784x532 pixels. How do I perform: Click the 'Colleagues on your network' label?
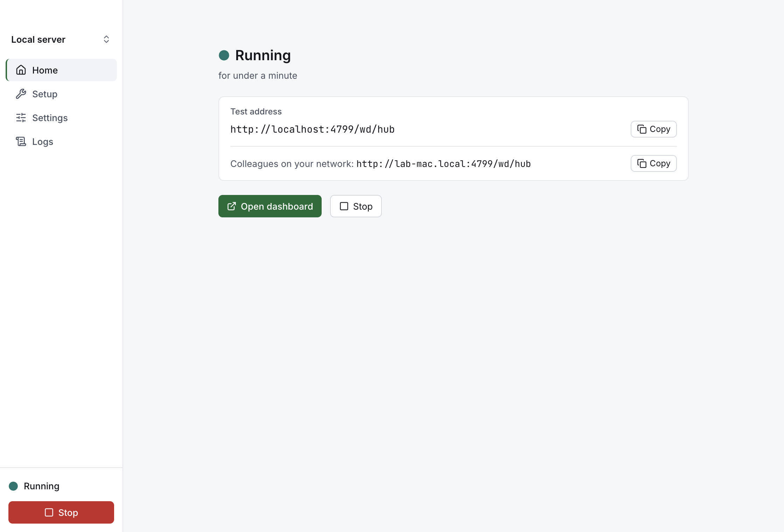click(x=292, y=164)
